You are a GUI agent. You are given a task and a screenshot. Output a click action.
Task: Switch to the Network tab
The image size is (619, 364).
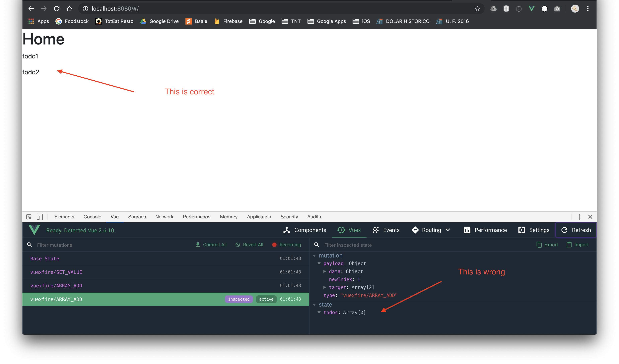[x=164, y=217]
